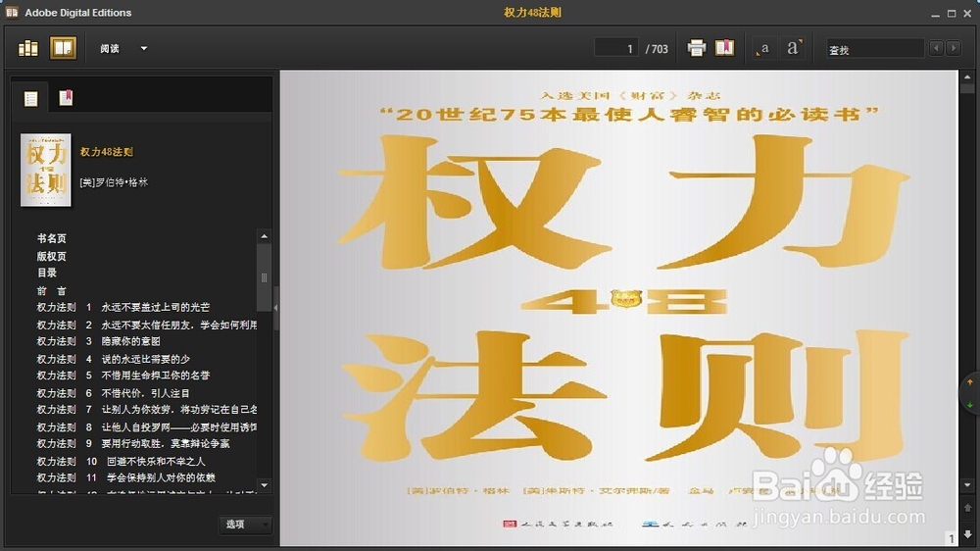Screen dimensions: 980x551
Task: Open 权力法则 7 chapter entry
Action: coord(146,410)
